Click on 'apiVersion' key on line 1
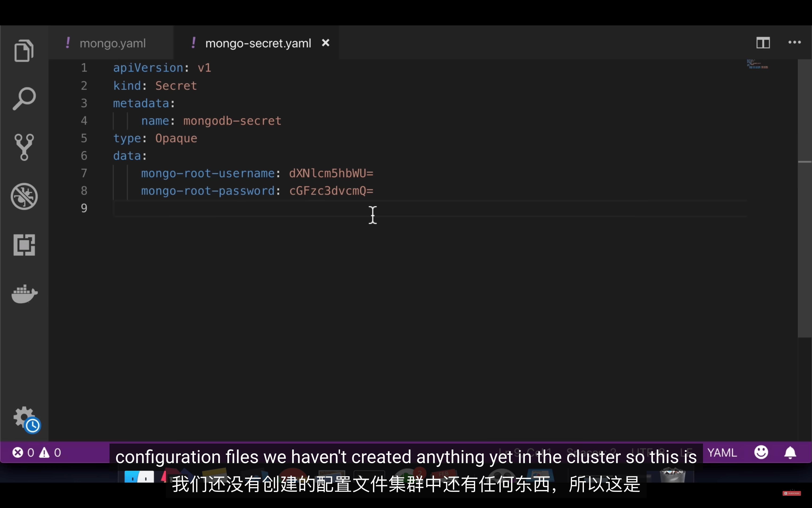Image resolution: width=812 pixels, height=508 pixels. pos(148,68)
